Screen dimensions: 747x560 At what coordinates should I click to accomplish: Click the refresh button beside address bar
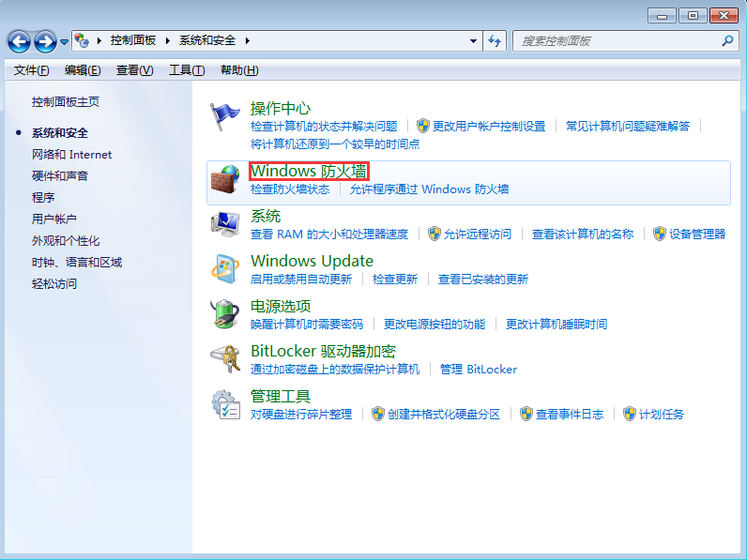(495, 41)
